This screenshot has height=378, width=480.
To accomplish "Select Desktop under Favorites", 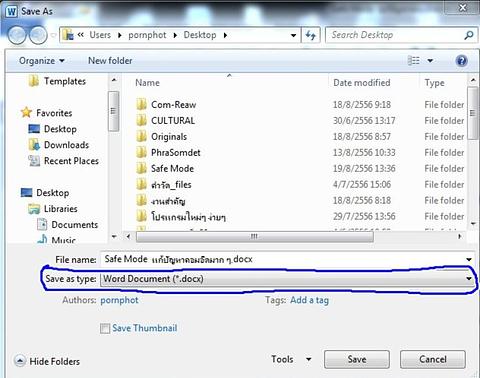I will (x=60, y=129).
